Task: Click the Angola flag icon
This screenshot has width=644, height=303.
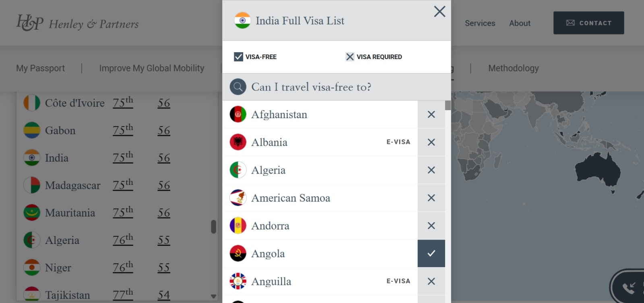Action: pyautogui.click(x=238, y=254)
